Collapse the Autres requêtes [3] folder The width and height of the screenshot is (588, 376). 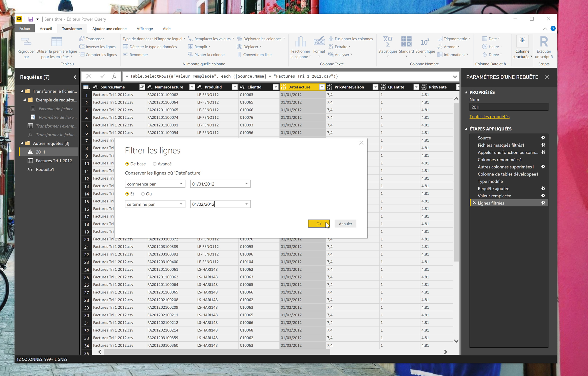click(x=21, y=143)
